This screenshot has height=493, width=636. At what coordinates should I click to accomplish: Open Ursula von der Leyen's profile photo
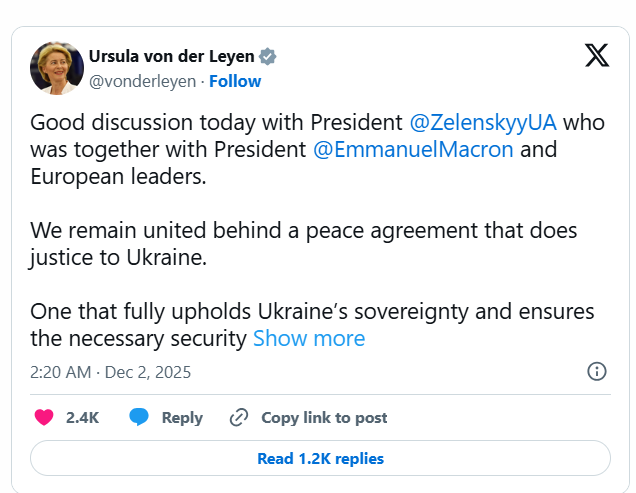click(x=56, y=68)
